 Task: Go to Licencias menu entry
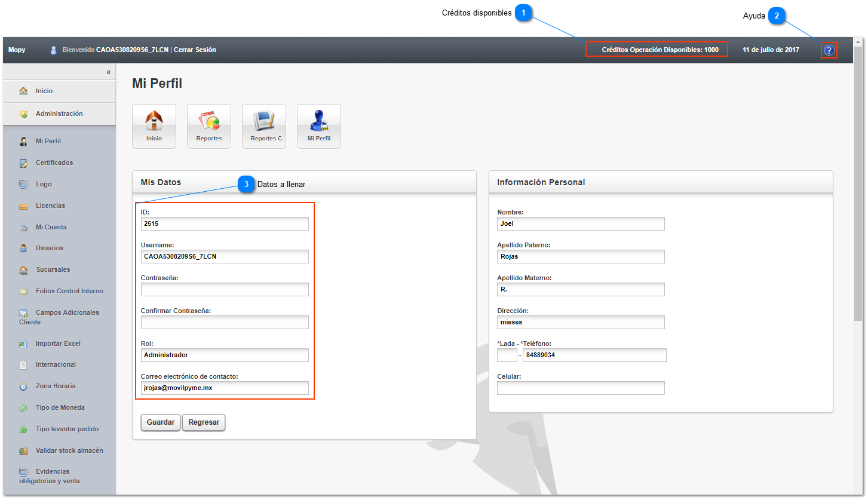pyautogui.click(x=50, y=205)
